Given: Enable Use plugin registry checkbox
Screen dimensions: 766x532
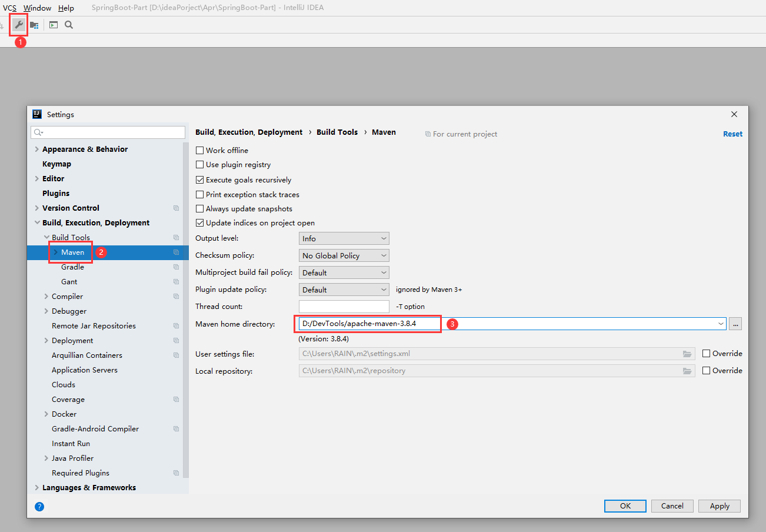Looking at the screenshot, I should coord(199,165).
